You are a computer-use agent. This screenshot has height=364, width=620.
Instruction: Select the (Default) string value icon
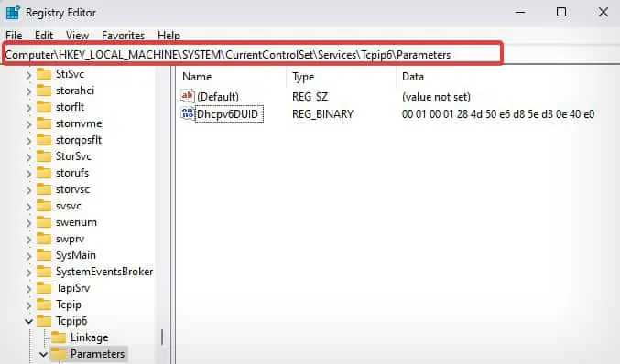(x=188, y=96)
